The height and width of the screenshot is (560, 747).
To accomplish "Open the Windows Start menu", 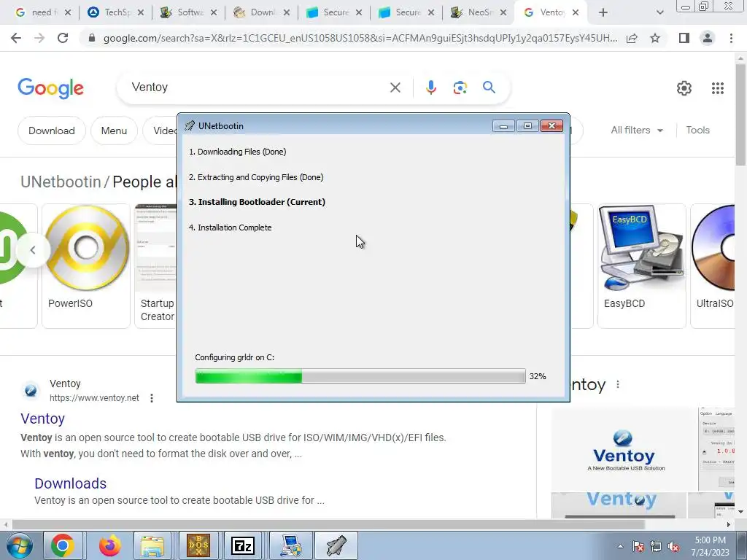I will point(18,546).
